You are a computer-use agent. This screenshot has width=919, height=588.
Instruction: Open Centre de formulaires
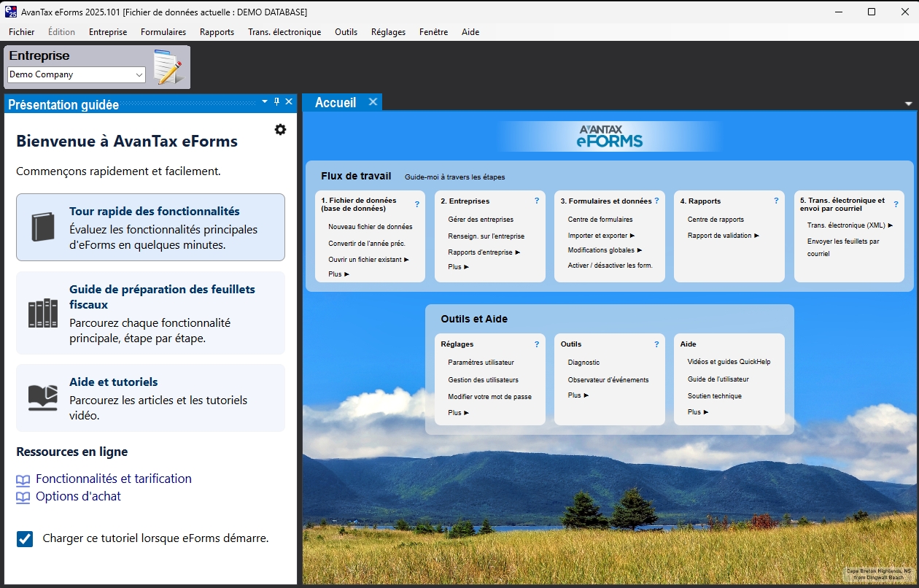(600, 220)
